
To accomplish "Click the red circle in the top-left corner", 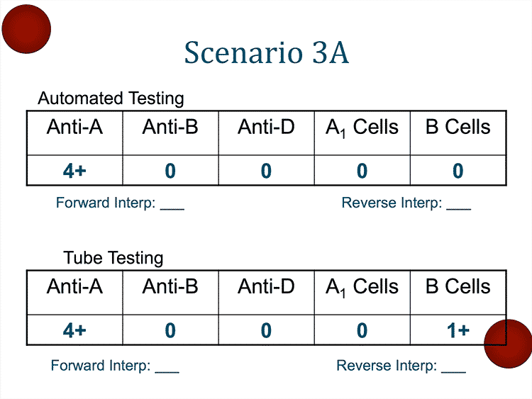I will (x=26, y=28).
